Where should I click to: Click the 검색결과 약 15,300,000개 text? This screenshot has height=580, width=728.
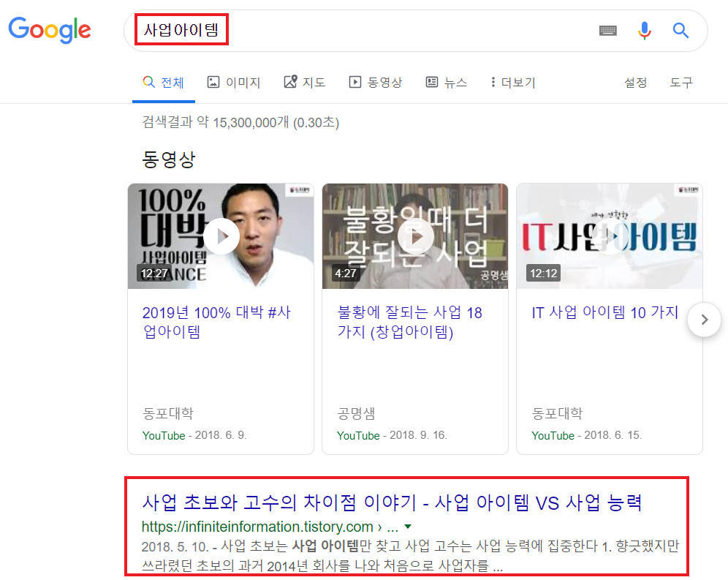pyautogui.click(x=240, y=122)
